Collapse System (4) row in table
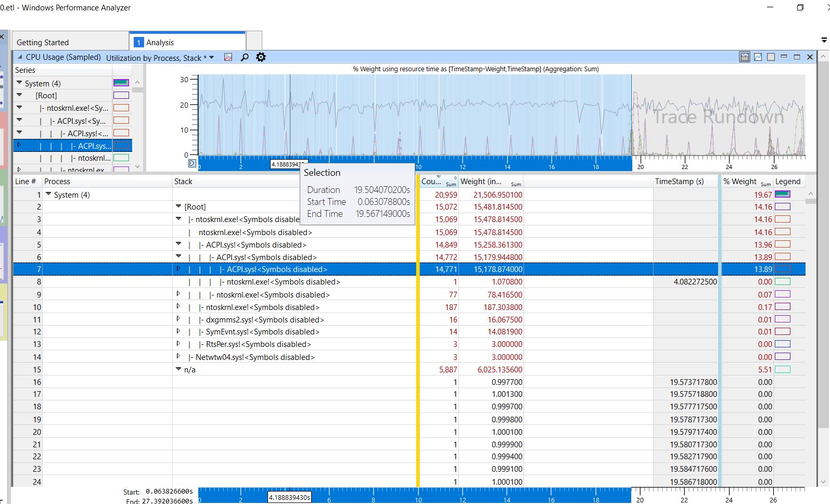830x504 pixels. click(48, 194)
